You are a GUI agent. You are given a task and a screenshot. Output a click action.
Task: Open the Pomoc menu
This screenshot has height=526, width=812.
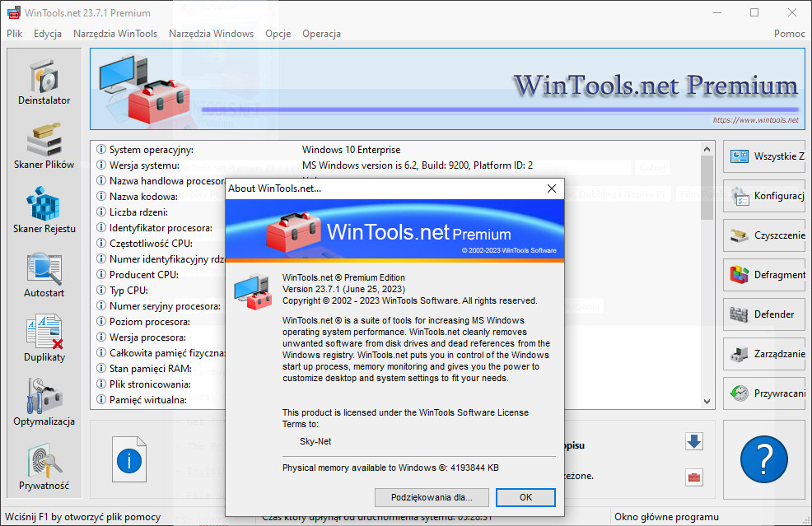tap(789, 34)
